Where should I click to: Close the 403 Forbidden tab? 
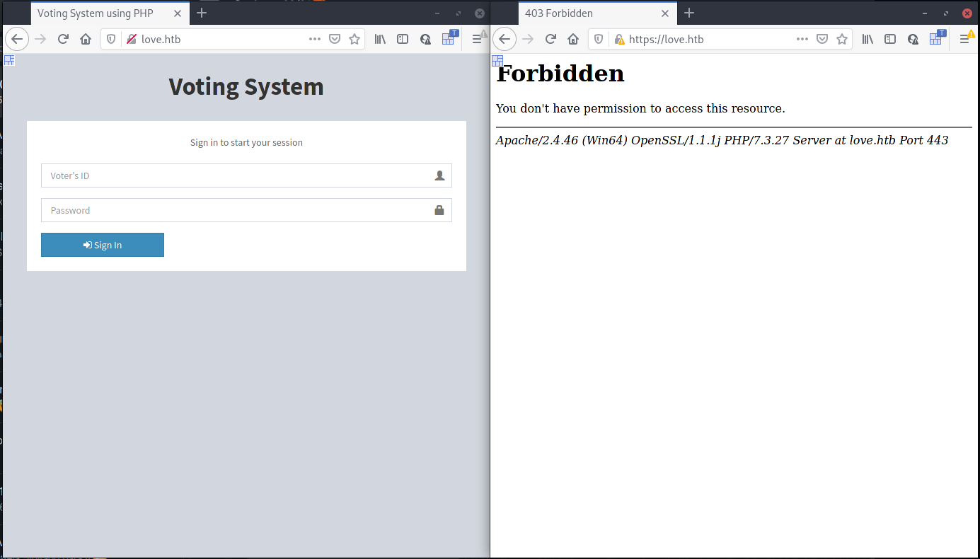(665, 13)
